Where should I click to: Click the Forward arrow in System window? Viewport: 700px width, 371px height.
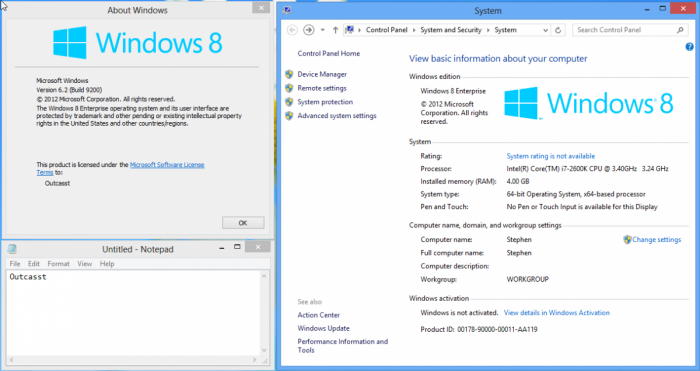tap(308, 30)
